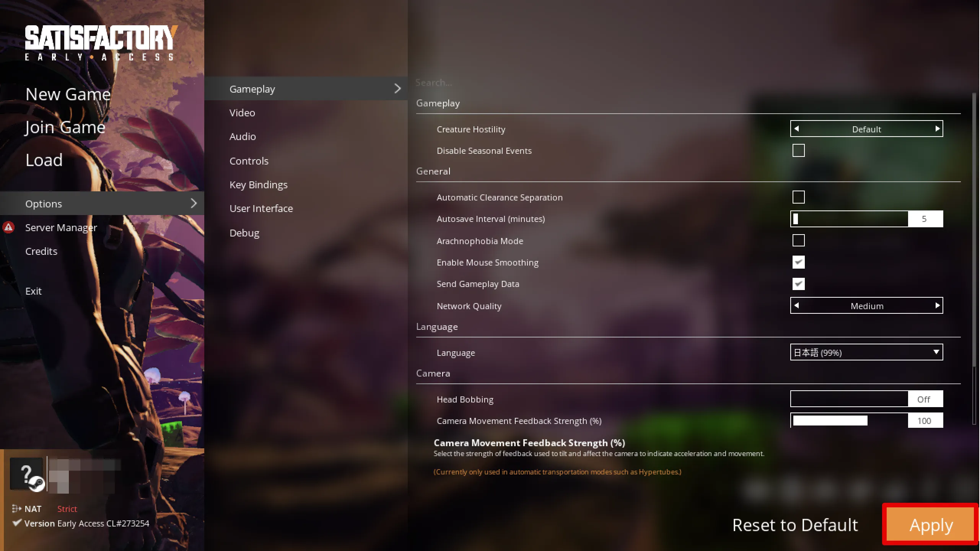Screen dimensions: 980x551
Task: Open the Controls settings menu
Action: tap(249, 160)
